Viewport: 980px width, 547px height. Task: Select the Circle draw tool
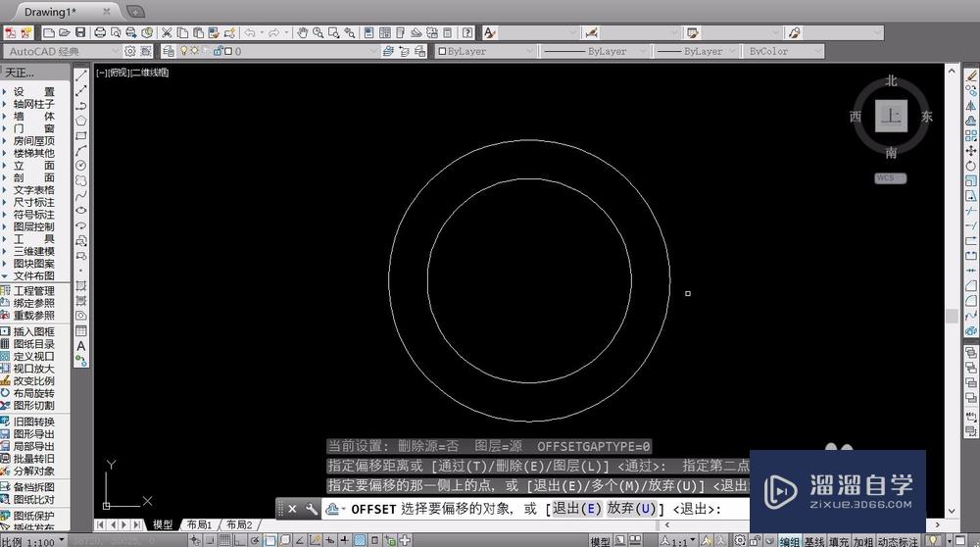click(x=81, y=166)
